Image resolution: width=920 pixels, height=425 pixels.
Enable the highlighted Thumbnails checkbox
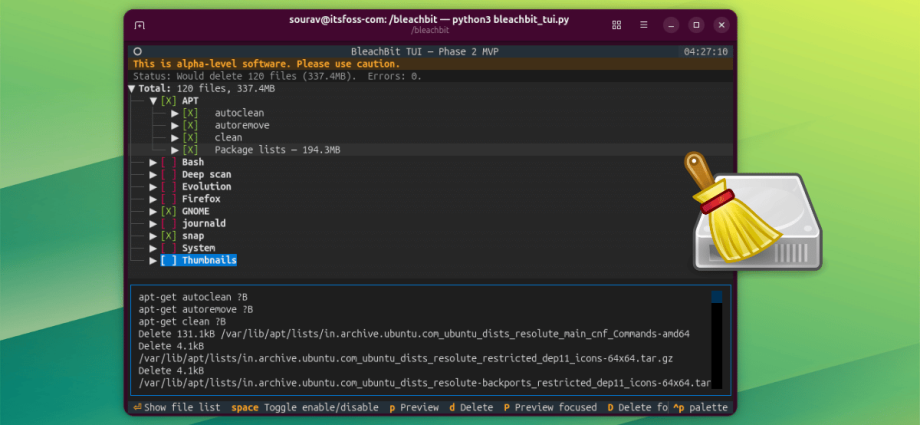click(168, 261)
